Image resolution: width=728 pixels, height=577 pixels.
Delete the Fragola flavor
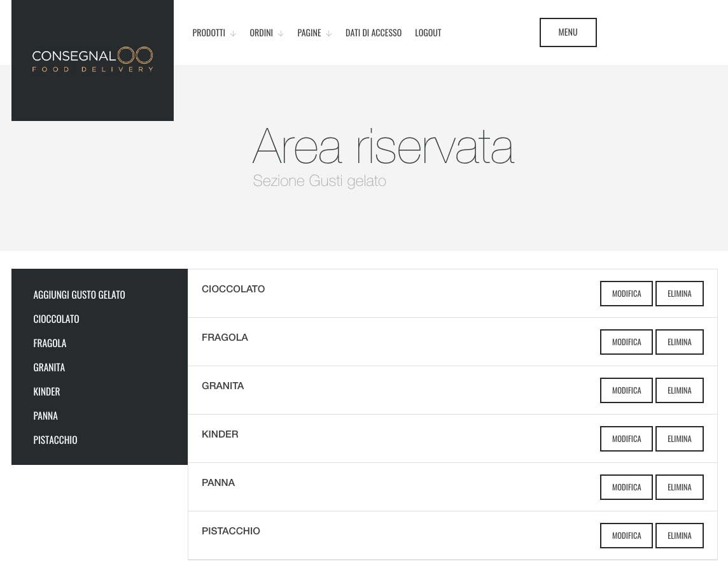679,342
